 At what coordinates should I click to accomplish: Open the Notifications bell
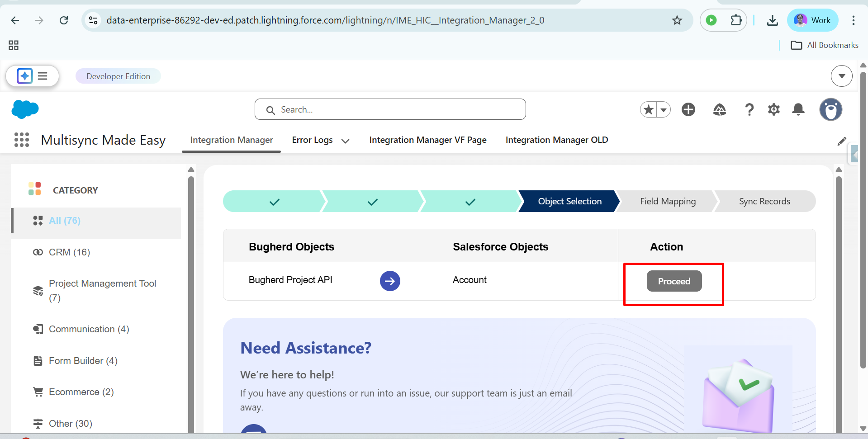(798, 109)
